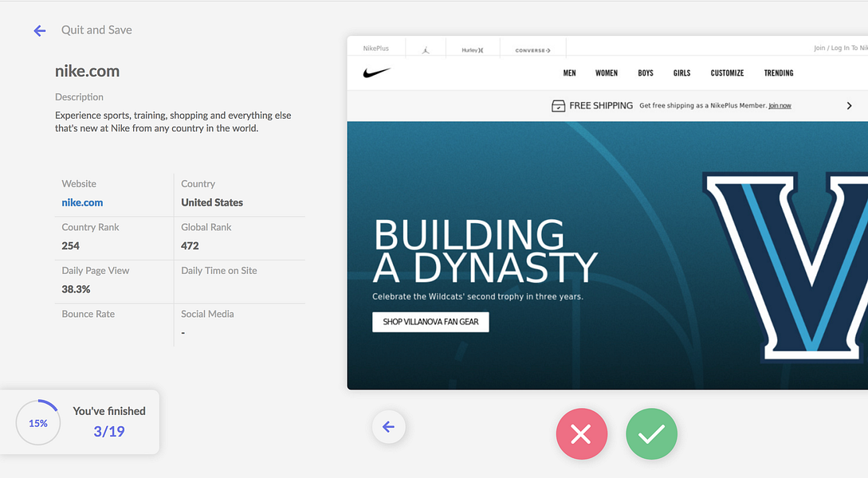
Task: Click the Daily Page View value 38.3%
Action: [x=76, y=289]
